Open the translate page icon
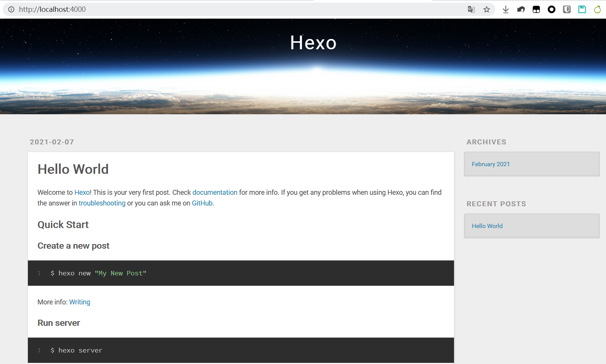606x364 pixels. pos(471,10)
